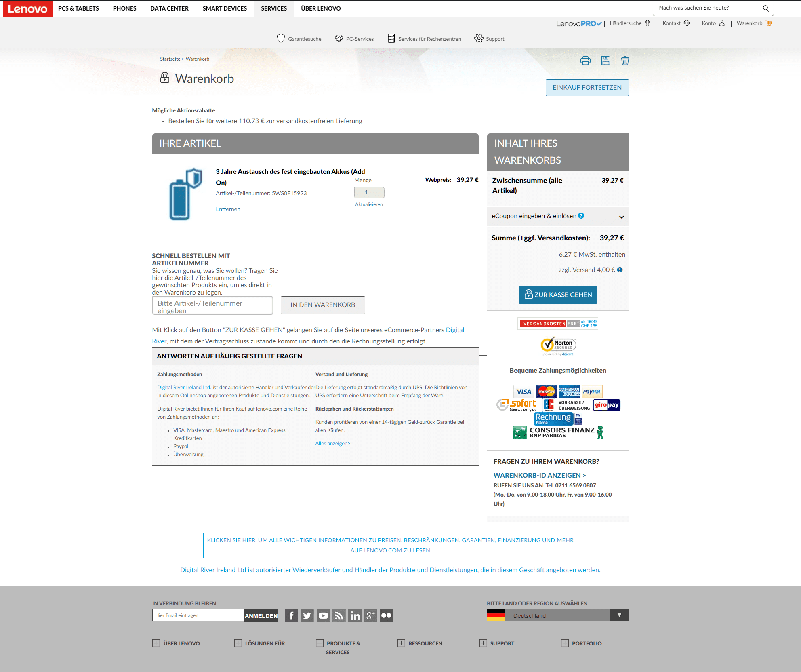
Task: Click the save cart floppy icon
Action: point(605,61)
